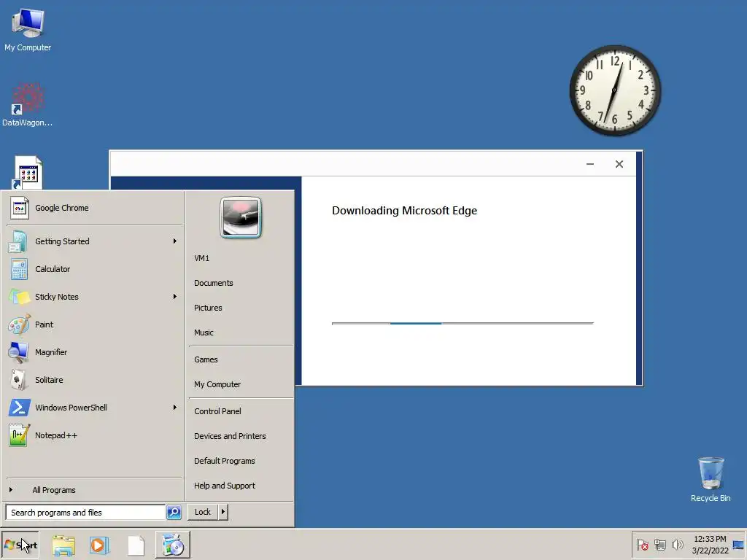This screenshot has height=560, width=747.
Task: Select My Computer desktop icon
Action: pos(28,29)
